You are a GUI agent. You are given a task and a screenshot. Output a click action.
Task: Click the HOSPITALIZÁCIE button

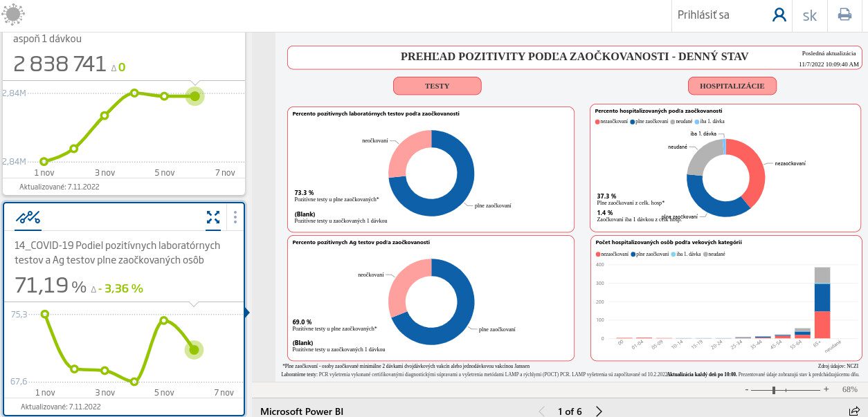(x=732, y=86)
